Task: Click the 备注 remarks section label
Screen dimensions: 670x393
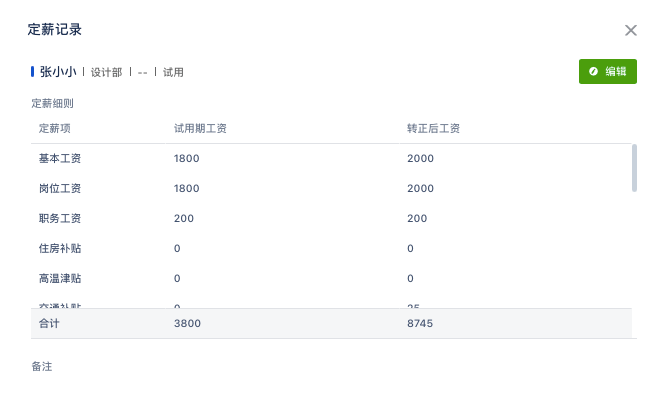Action: click(42, 367)
